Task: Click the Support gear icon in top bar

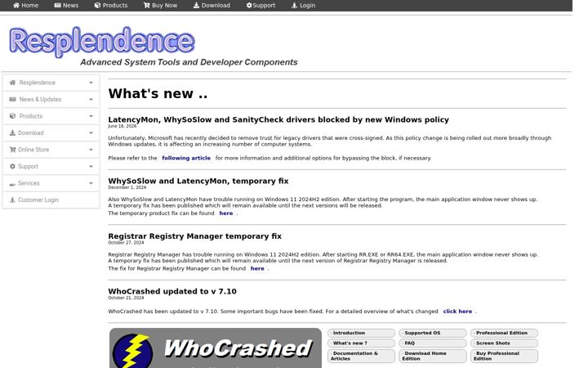Action: pos(249,5)
